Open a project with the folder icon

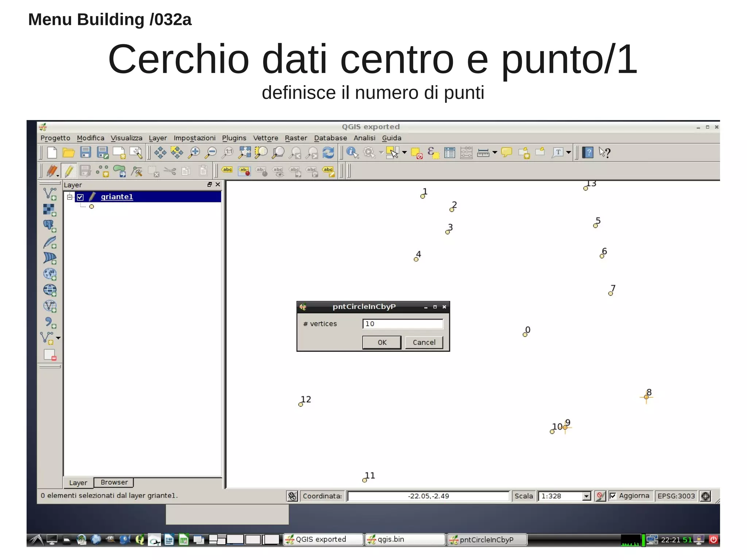tap(69, 152)
